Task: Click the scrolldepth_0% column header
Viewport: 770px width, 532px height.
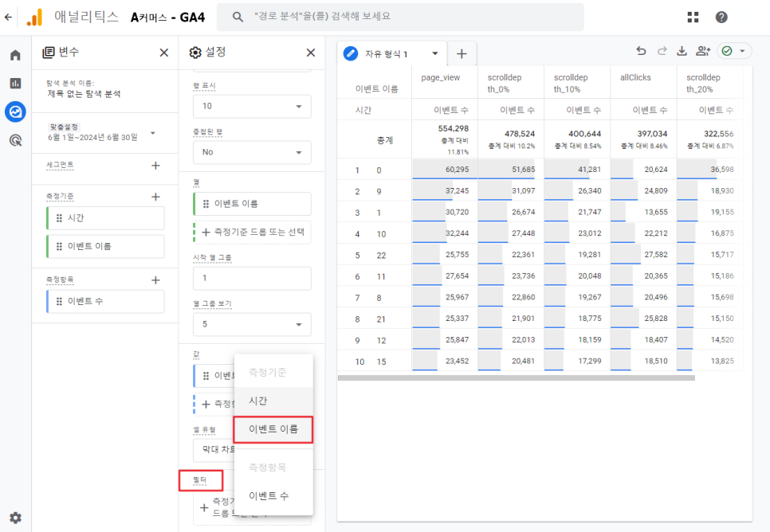Action: click(505, 84)
